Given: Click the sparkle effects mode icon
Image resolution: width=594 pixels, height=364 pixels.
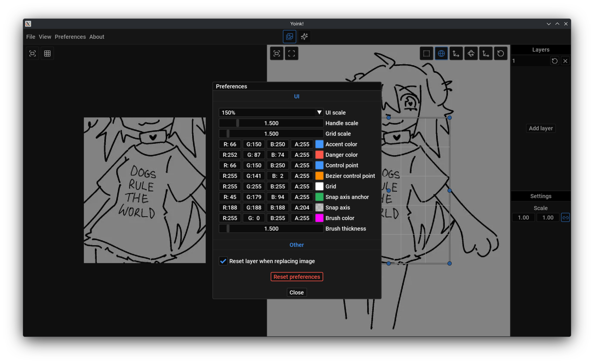Looking at the screenshot, I should 304,36.
